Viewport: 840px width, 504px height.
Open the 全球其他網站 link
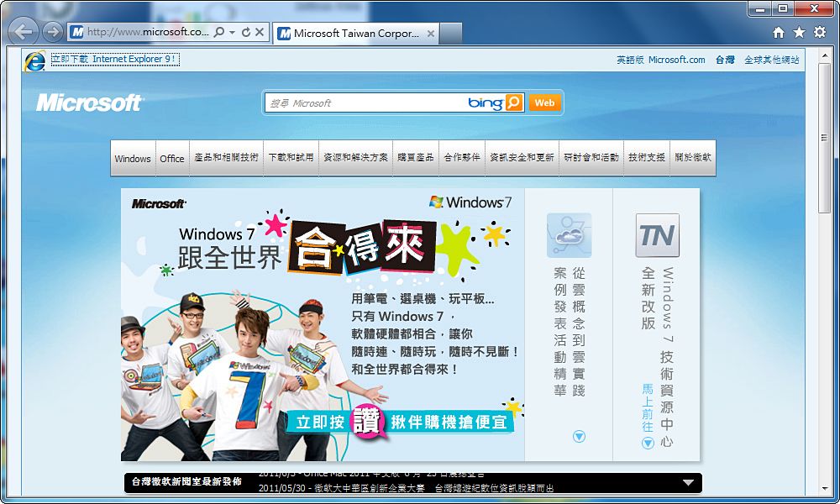(771, 60)
